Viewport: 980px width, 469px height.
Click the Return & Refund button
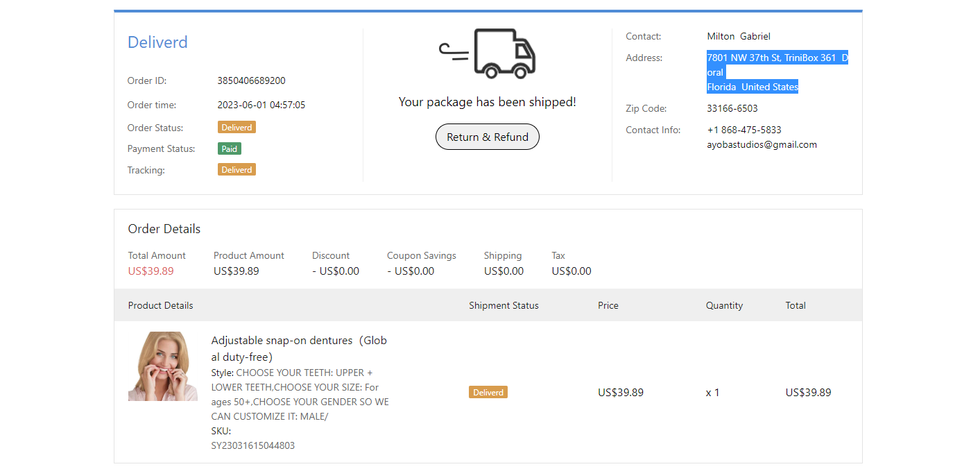487,137
